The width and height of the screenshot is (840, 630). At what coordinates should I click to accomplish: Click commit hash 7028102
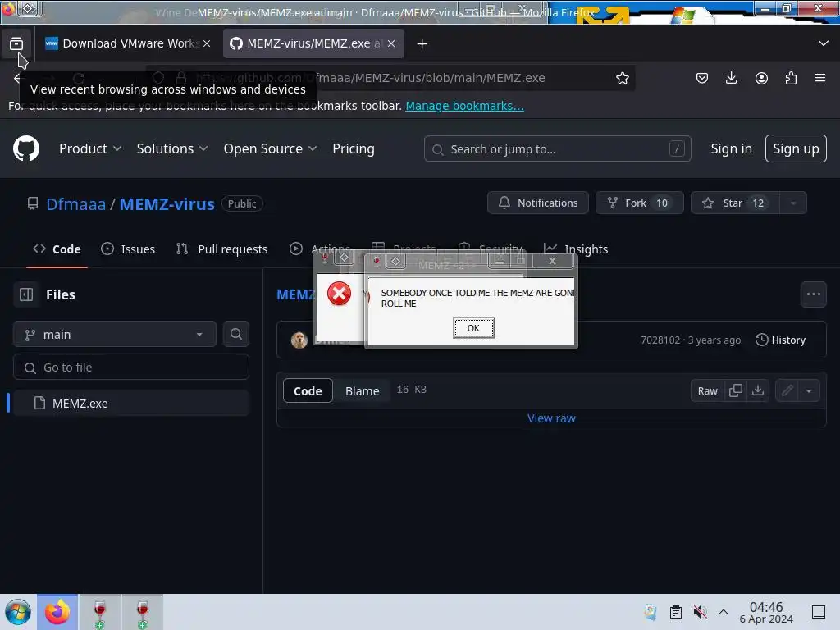[x=660, y=340]
